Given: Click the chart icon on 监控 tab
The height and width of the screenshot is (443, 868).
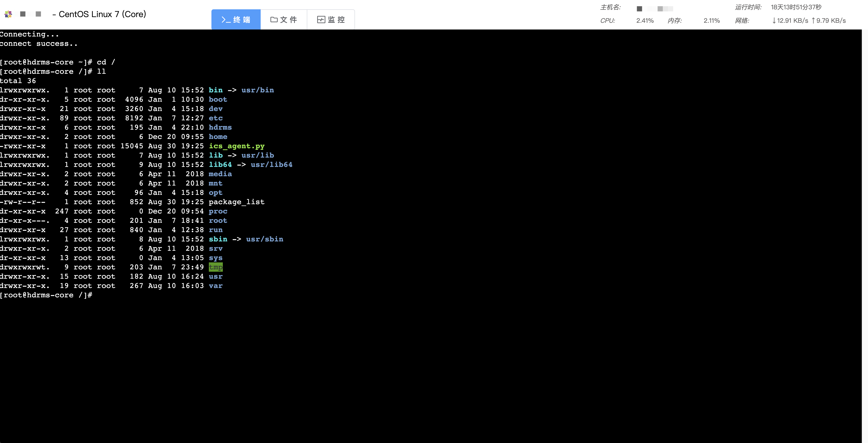Looking at the screenshot, I should pyautogui.click(x=321, y=20).
